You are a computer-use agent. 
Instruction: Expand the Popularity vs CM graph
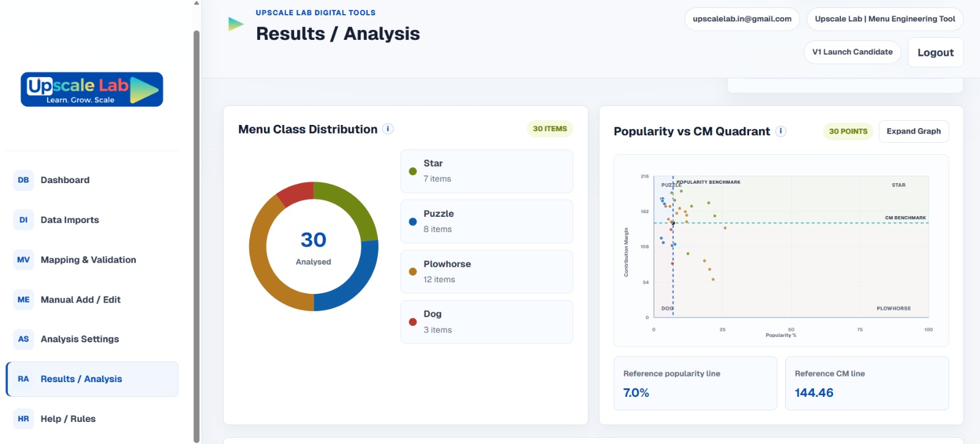913,131
